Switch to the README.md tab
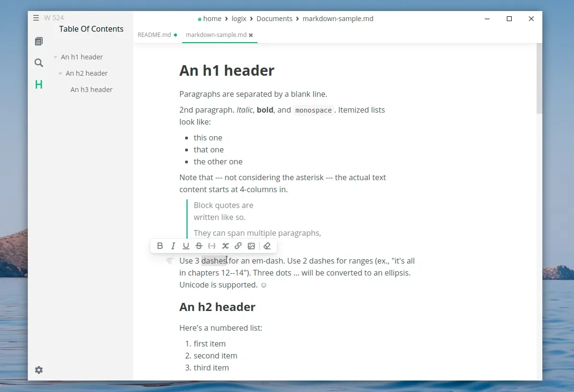The height and width of the screenshot is (392, 574). [154, 35]
